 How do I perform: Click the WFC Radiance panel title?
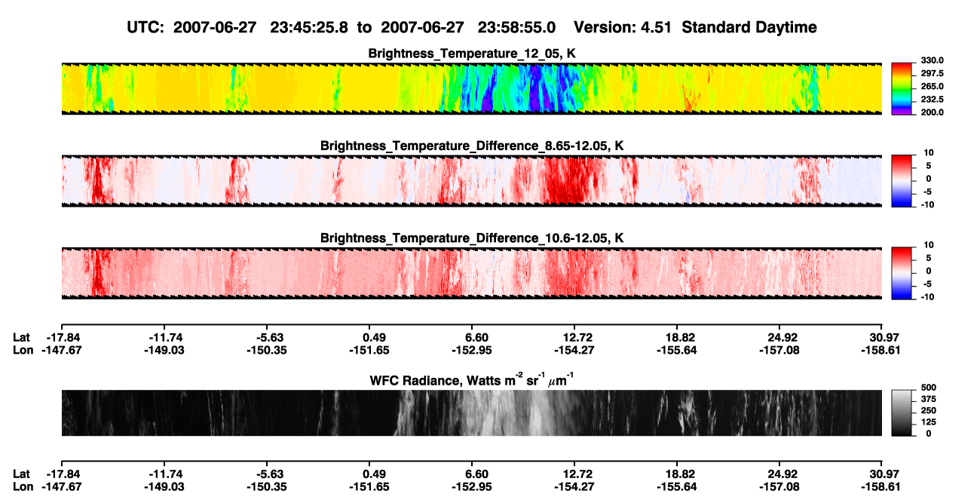click(x=472, y=379)
